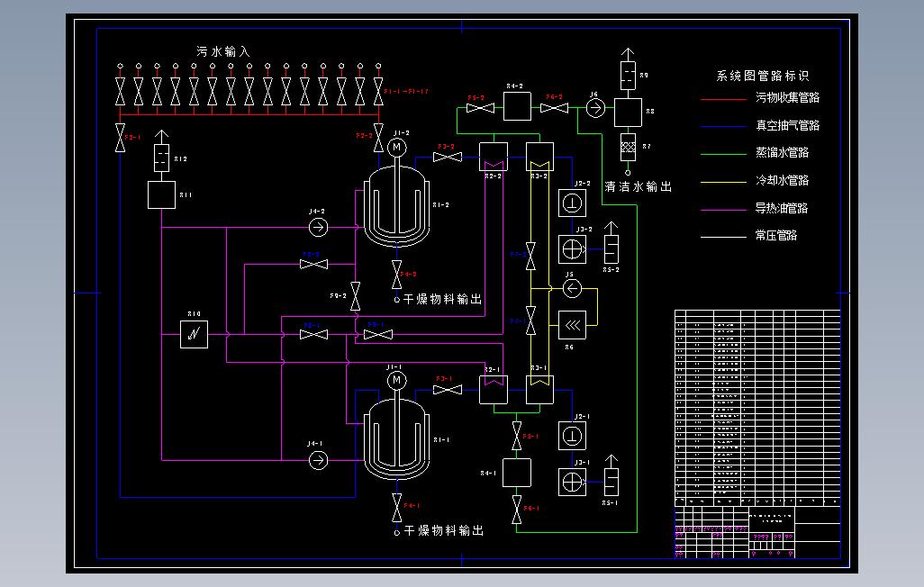Select the square tank right of pump J6

(629, 112)
